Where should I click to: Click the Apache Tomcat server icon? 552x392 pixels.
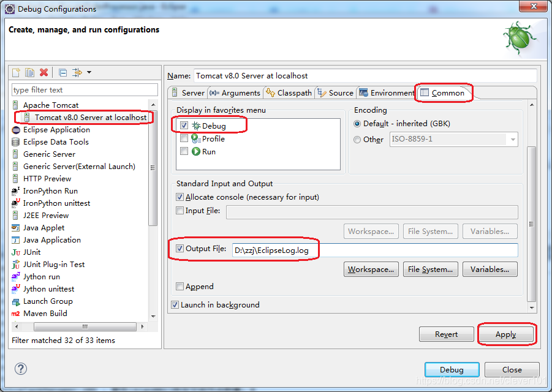click(x=15, y=105)
